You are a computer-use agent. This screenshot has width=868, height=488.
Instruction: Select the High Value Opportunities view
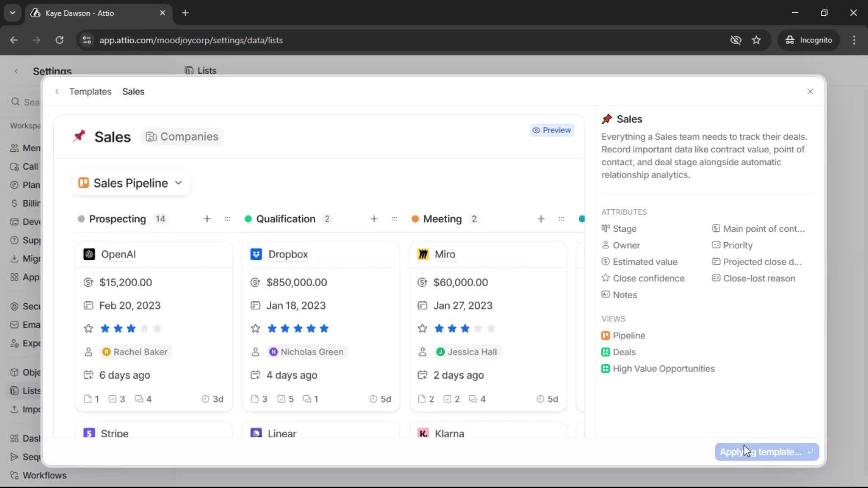point(663,369)
